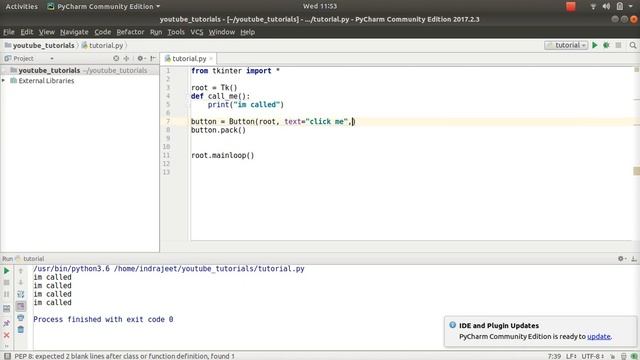Click the inspector hector icon in status bar
Image resolution: width=640 pixels, height=360 pixels.
point(624,356)
